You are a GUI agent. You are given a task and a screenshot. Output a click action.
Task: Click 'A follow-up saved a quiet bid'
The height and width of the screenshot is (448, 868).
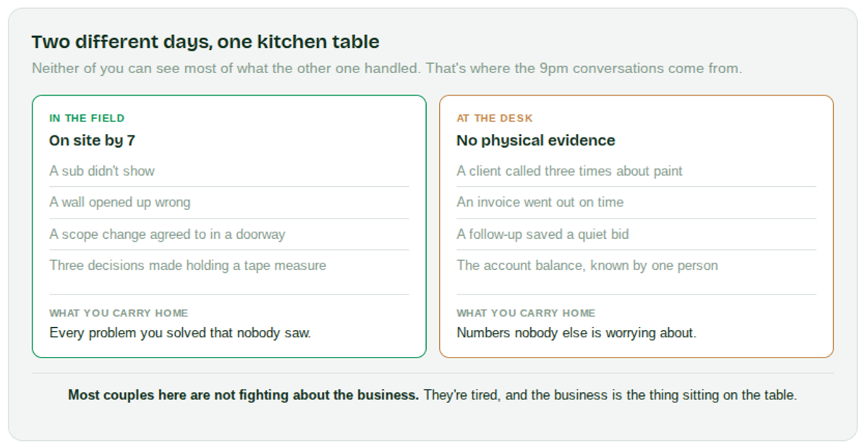click(636, 234)
